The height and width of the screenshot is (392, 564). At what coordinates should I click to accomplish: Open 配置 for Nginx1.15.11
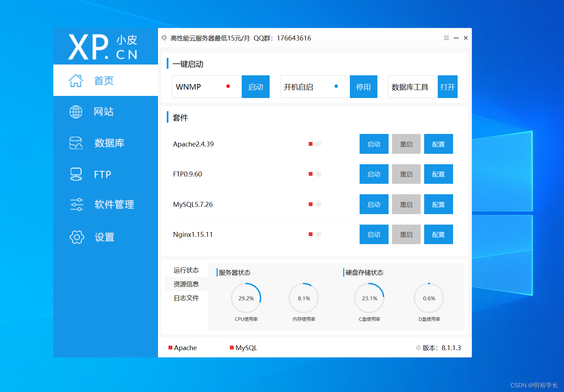tap(438, 234)
